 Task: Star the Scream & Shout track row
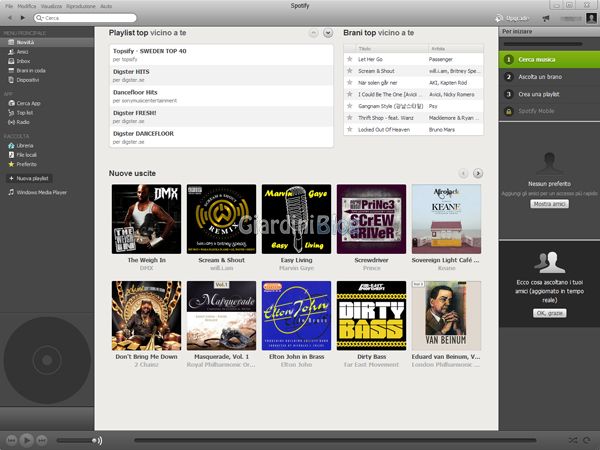pos(349,71)
